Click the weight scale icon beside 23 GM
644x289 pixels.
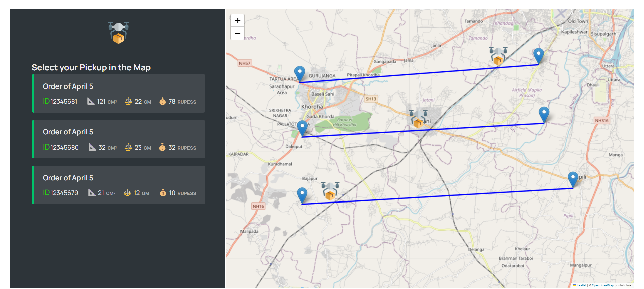(x=128, y=147)
